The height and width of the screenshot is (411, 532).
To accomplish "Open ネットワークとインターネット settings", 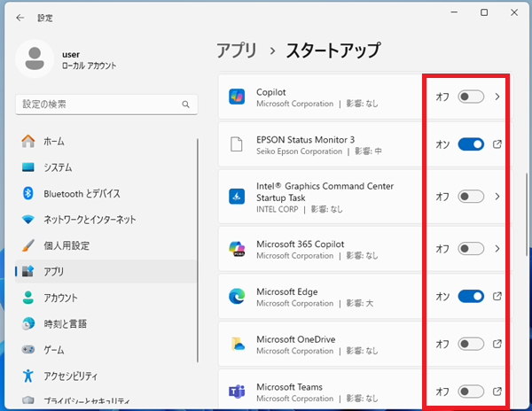I will [x=106, y=220].
